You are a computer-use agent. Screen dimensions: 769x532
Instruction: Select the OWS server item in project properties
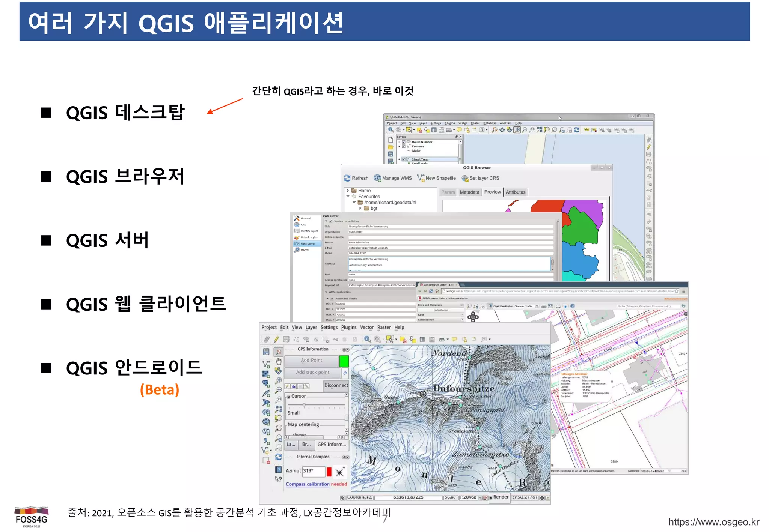pos(307,244)
